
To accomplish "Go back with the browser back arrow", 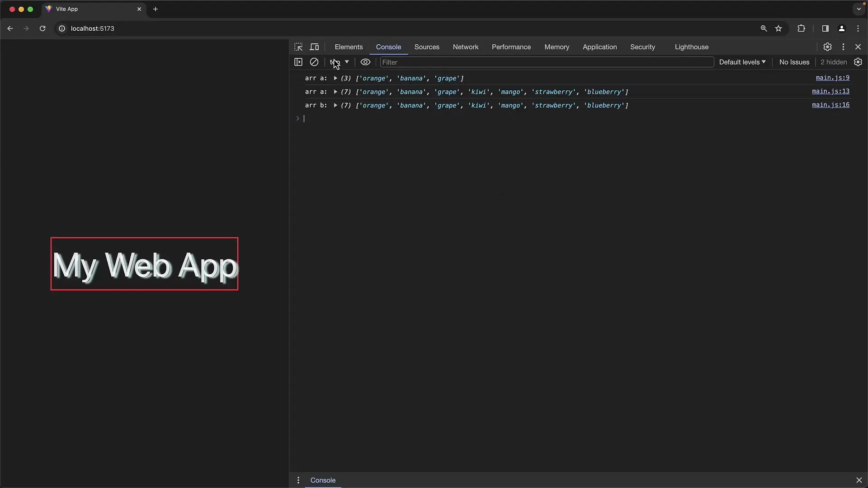I will (10, 28).
